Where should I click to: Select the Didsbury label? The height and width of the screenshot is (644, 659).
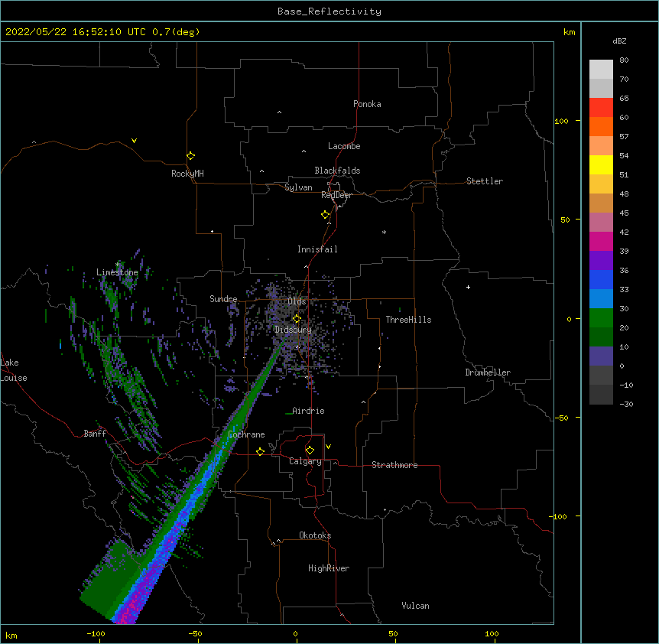coord(294,330)
